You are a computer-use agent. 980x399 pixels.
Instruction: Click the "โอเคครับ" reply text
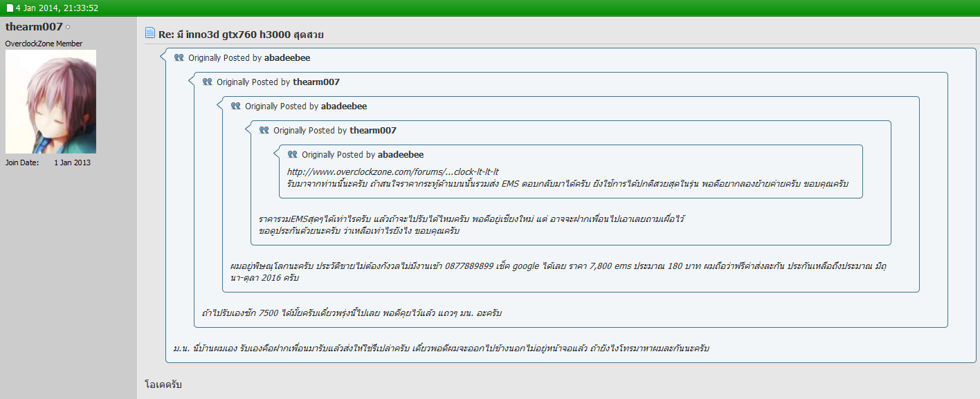163,384
